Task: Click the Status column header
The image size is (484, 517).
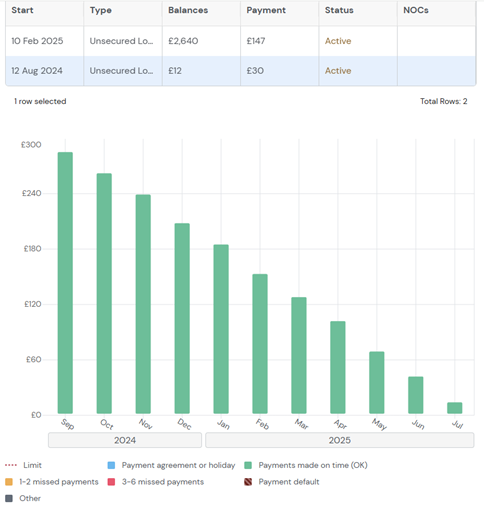Action: pyautogui.click(x=339, y=10)
